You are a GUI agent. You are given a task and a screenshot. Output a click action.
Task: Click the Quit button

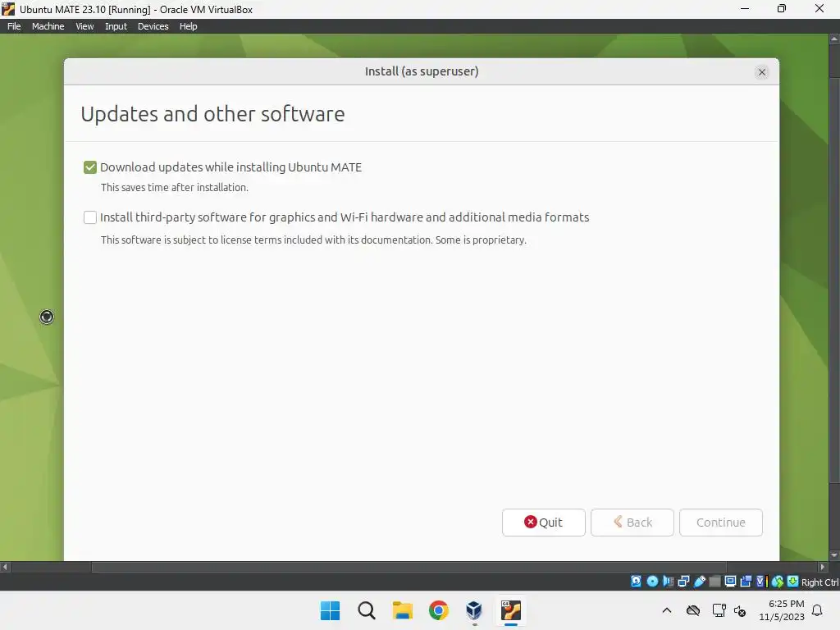[x=543, y=523]
